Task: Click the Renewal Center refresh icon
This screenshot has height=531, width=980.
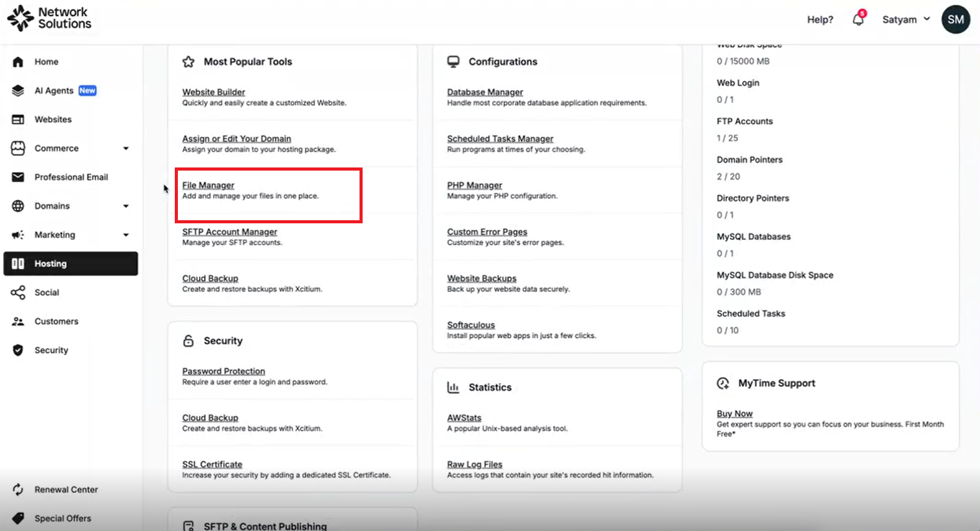Action: point(18,489)
